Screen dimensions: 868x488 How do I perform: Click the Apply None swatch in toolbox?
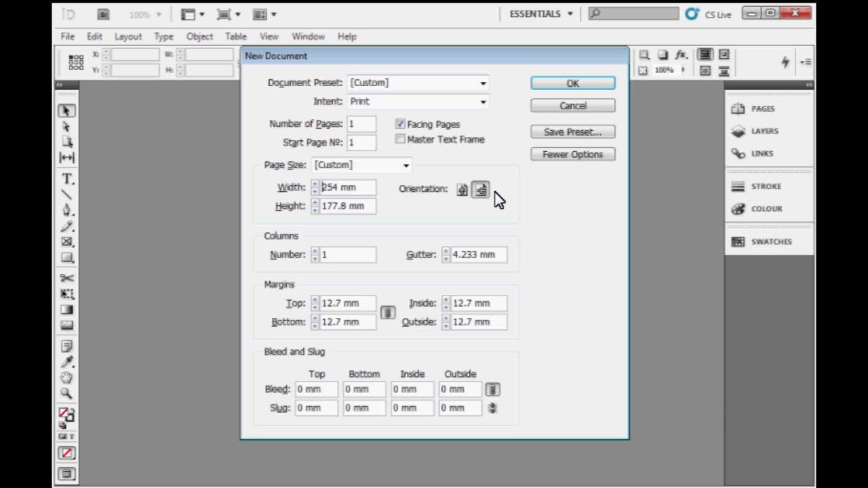66,453
